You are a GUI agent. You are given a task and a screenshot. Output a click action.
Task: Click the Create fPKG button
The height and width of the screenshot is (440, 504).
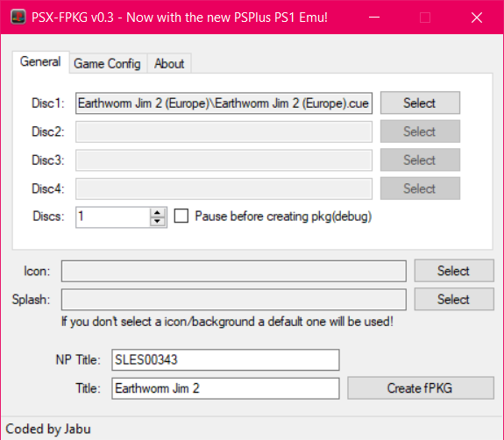(x=420, y=388)
